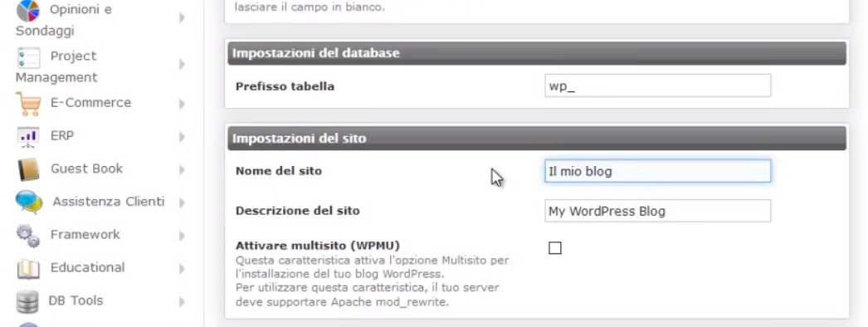
Task: Click the E-Commerce shopping cart icon
Action: (28, 104)
